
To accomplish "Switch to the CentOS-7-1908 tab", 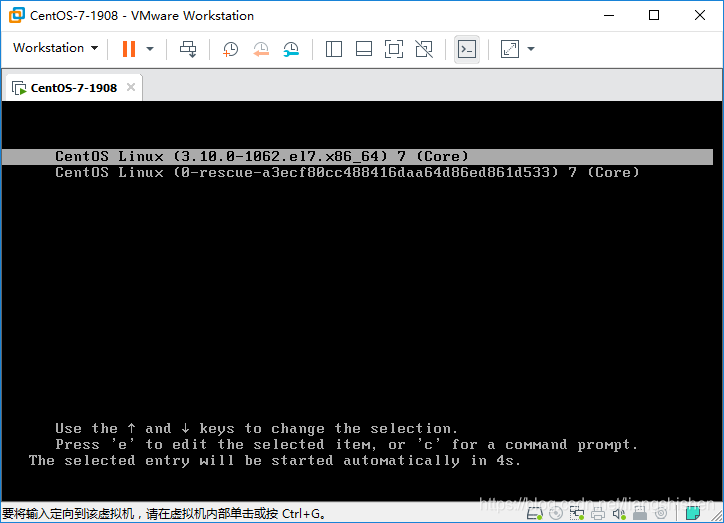I will pos(74,88).
